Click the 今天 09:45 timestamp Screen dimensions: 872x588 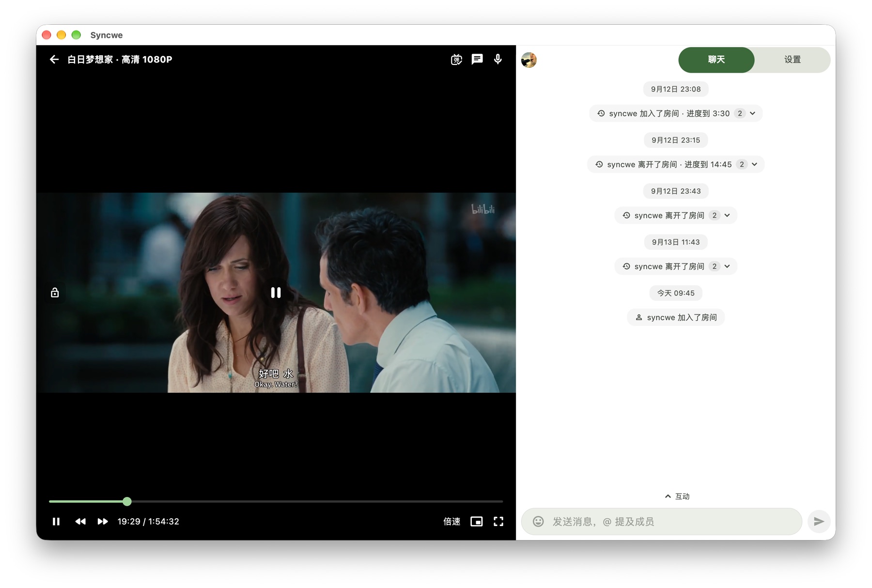[x=676, y=293]
